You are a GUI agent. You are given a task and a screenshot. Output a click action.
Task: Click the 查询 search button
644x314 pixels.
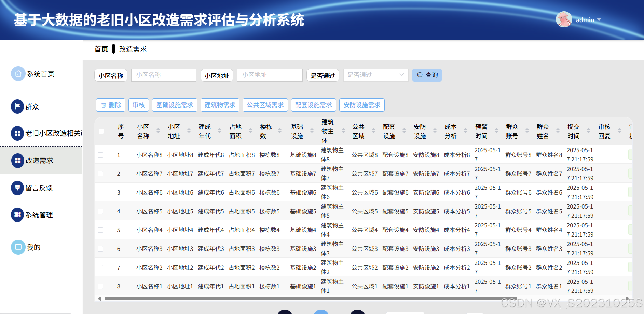pyautogui.click(x=427, y=75)
